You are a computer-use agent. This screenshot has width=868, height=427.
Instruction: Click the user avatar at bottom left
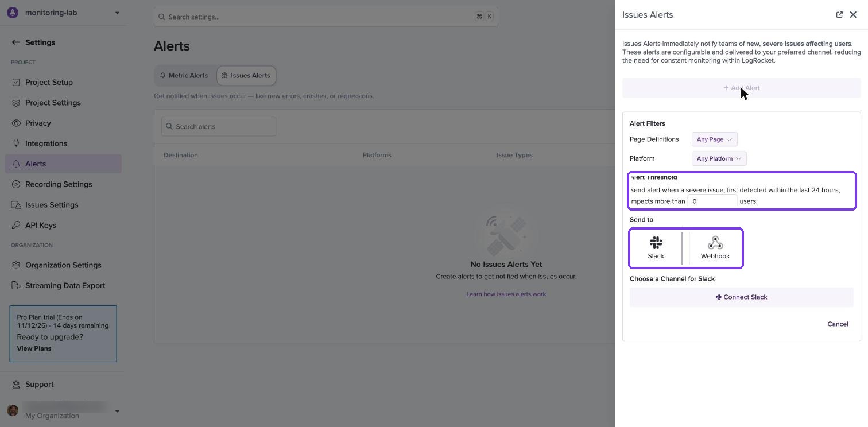13,410
